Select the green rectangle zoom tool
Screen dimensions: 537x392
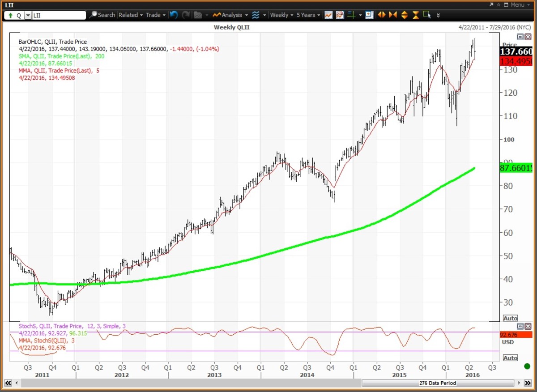pos(427,14)
